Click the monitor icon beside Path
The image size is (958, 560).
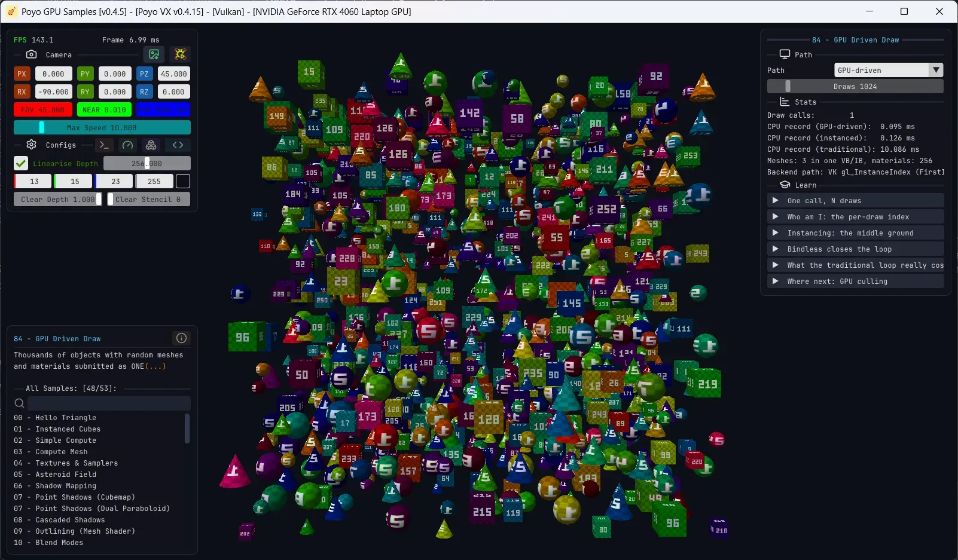(785, 54)
